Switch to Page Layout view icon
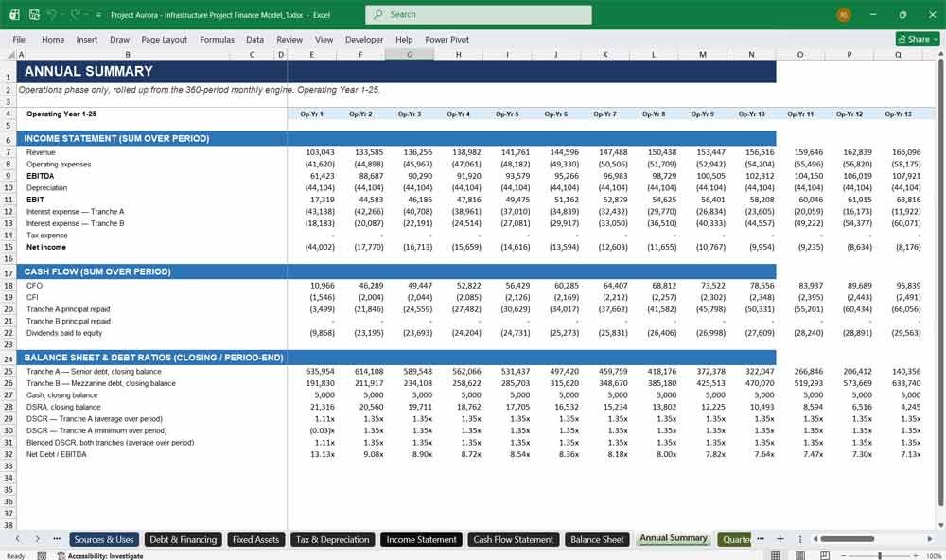 (x=800, y=555)
